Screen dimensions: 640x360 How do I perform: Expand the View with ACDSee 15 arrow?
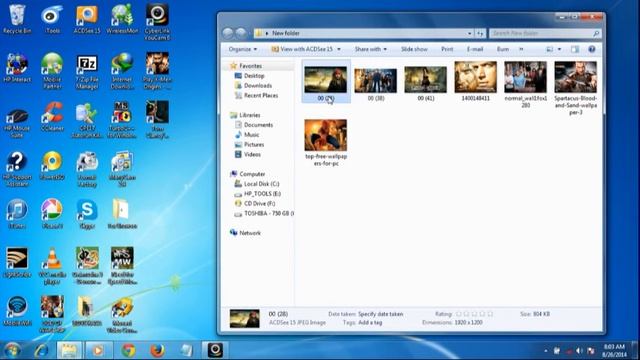(339, 49)
